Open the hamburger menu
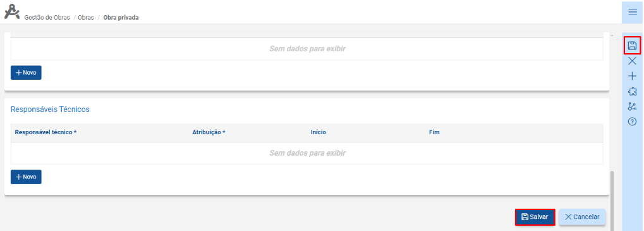The height and width of the screenshot is (231, 644). pos(633,12)
